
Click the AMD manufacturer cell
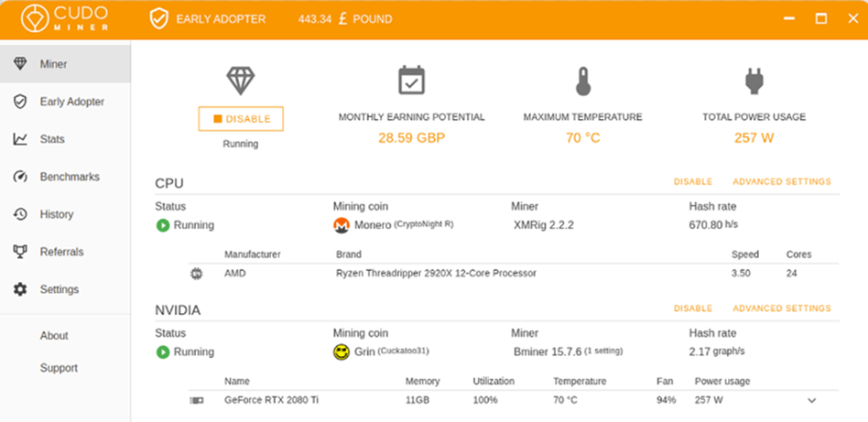pyautogui.click(x=234, y=273)
